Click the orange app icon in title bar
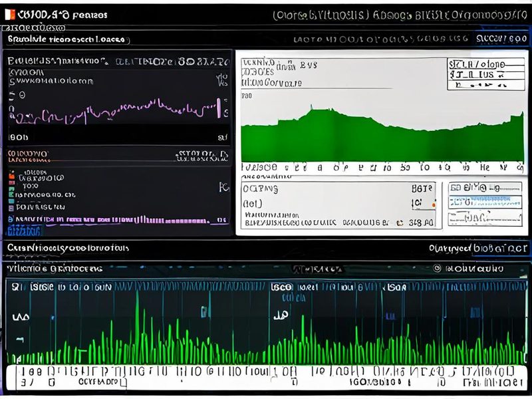The width and height of the screenshot is (532, 399). click(x=10, y=14)
